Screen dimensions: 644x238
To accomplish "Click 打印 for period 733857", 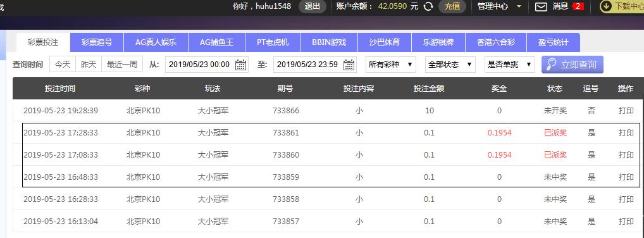I will pyautogui.click(x=626, y=222).
